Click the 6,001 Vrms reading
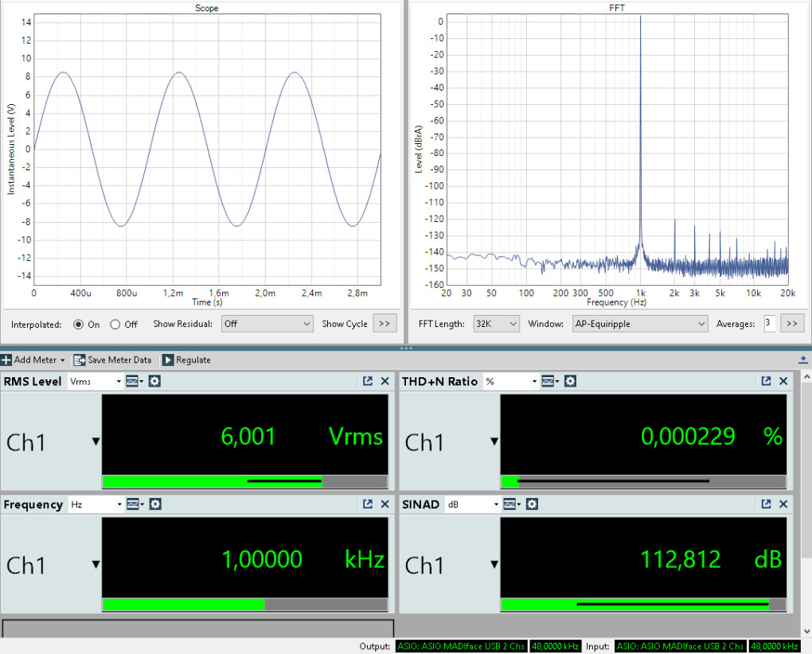Screen dimensions: 812x654 click(x=302, y=436)
